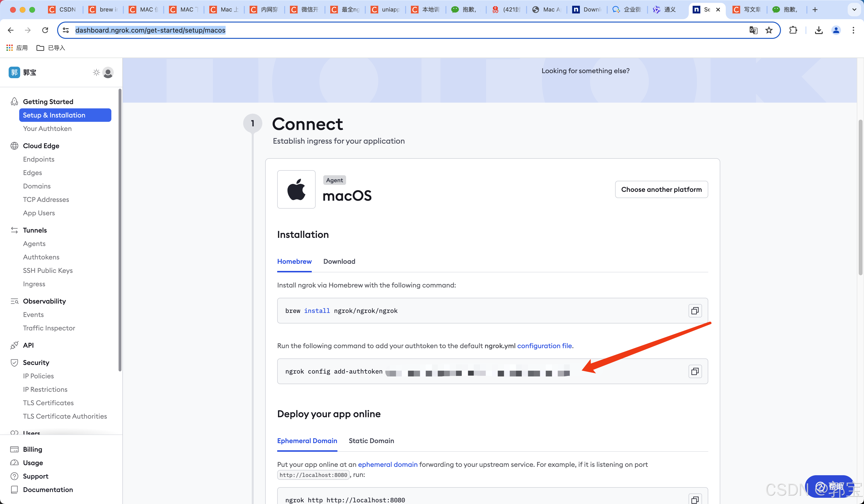Toggle light/dark theme sun icon

pyautogui.click(x=96, y=72)
